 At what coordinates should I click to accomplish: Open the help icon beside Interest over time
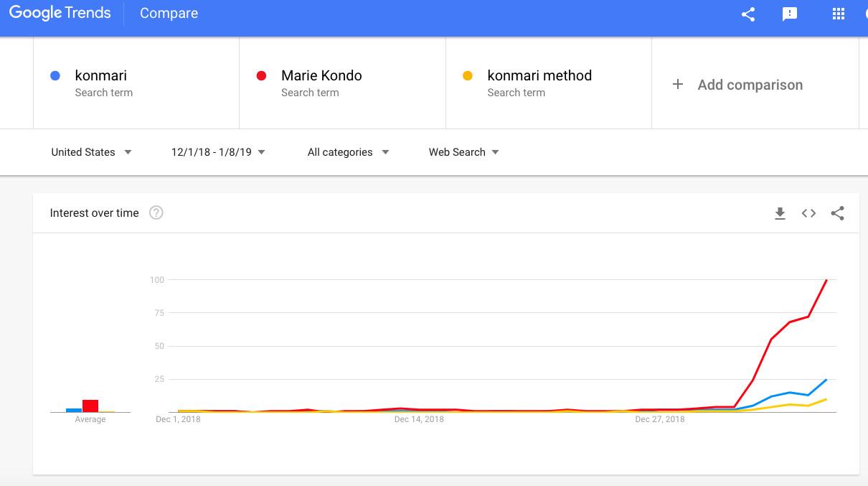point(156,212)
